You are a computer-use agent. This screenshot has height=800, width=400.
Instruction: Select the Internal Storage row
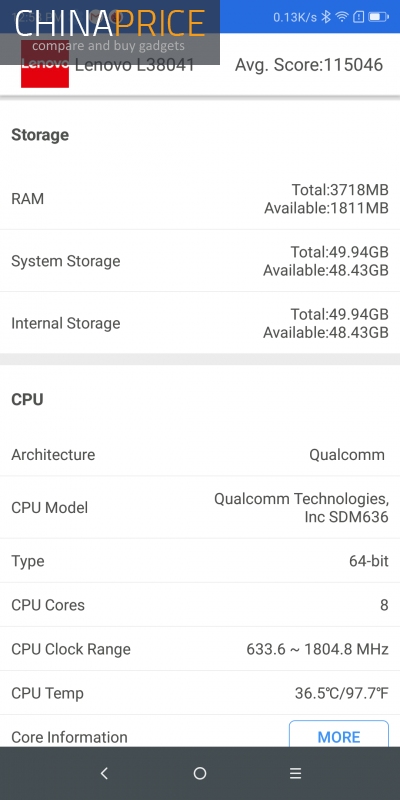(x=200, y=323)
